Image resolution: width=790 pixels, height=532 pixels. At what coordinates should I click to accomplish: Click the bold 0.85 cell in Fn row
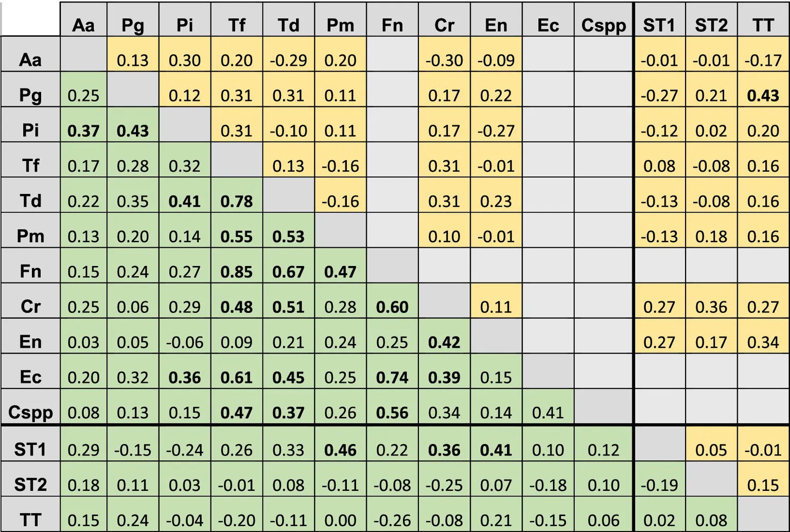(237, 271)
